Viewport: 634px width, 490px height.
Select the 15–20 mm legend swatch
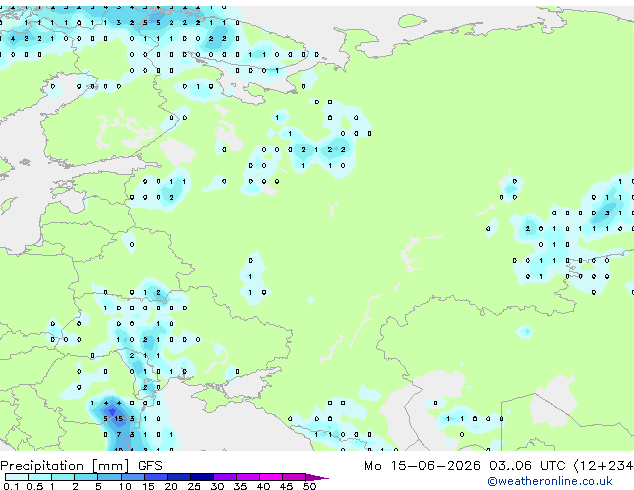pos(155,477)
